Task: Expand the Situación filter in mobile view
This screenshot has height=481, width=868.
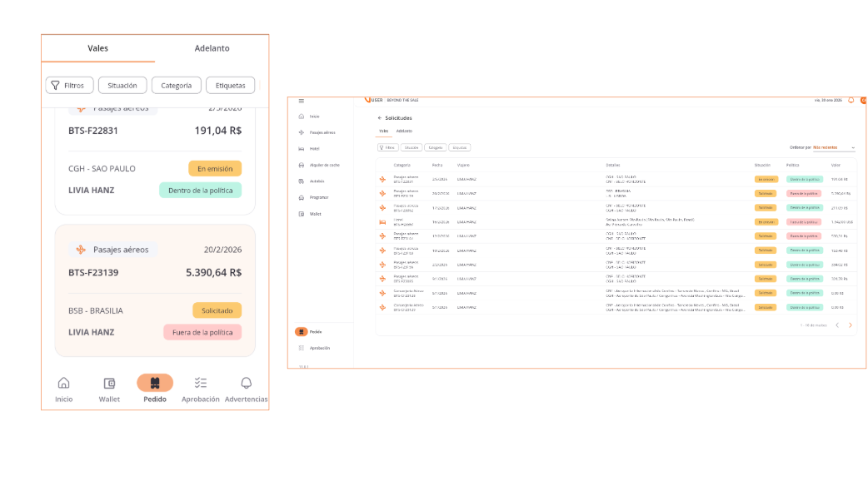Action: [122, 85]
